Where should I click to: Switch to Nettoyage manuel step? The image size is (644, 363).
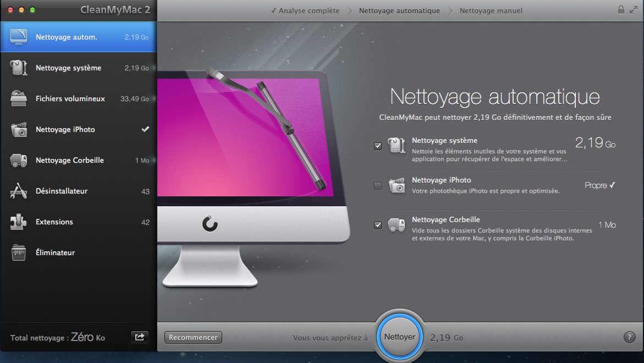click(491, 10)
